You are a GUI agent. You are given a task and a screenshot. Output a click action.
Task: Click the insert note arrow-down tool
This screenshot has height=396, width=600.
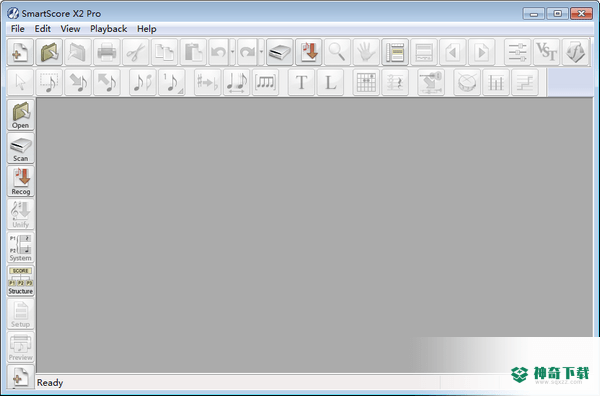pyautogui.click(x=78, y=82)
